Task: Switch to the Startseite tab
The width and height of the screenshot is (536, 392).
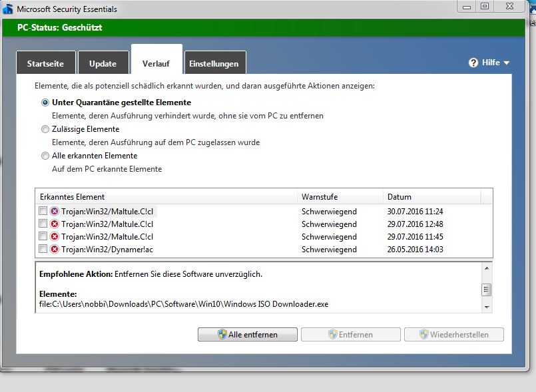Action: click(46, 63)
